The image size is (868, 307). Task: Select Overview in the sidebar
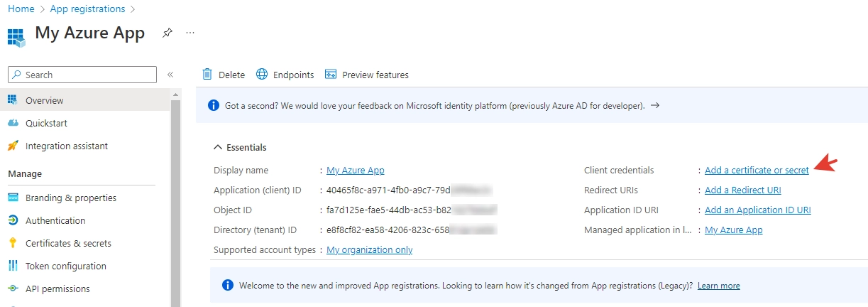pos(85,100)
